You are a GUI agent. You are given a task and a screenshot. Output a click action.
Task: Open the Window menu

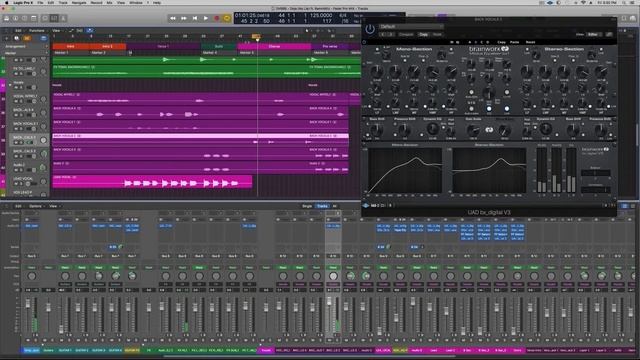[x=136, y=2]
